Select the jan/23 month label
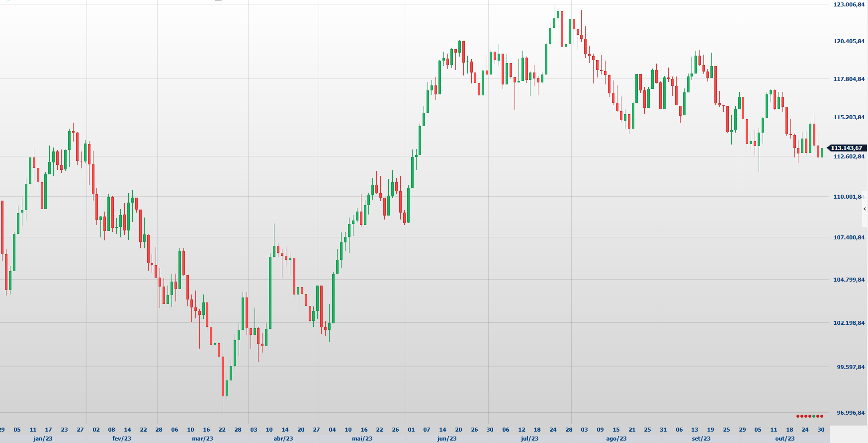The width and height of the screenshot is (868, 443). [x=43, y=439]
